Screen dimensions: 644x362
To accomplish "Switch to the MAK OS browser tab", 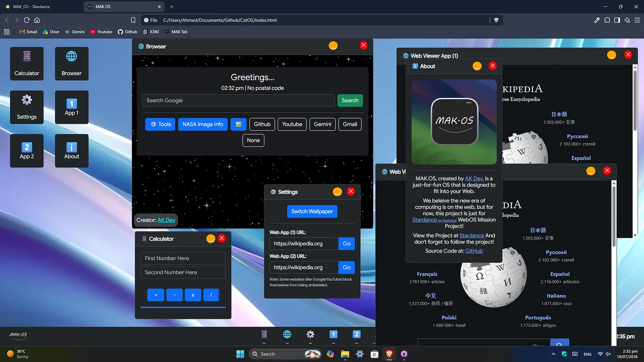I will coord(124,6).
